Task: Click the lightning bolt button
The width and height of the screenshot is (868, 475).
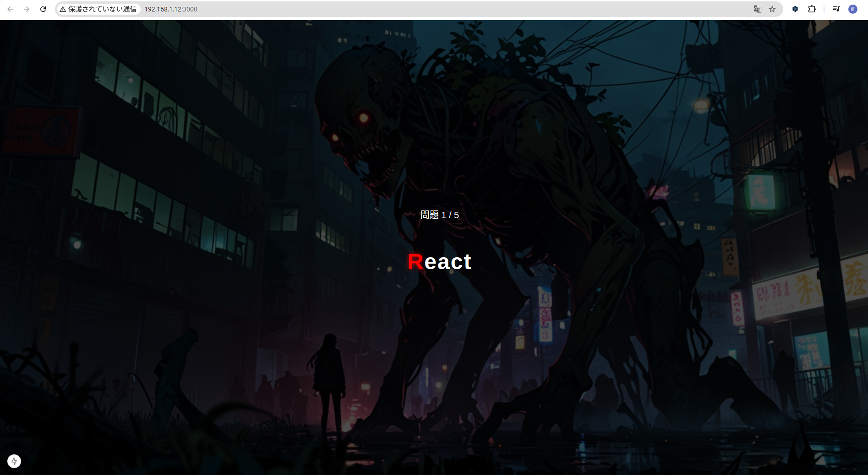Action: (14, 461)
